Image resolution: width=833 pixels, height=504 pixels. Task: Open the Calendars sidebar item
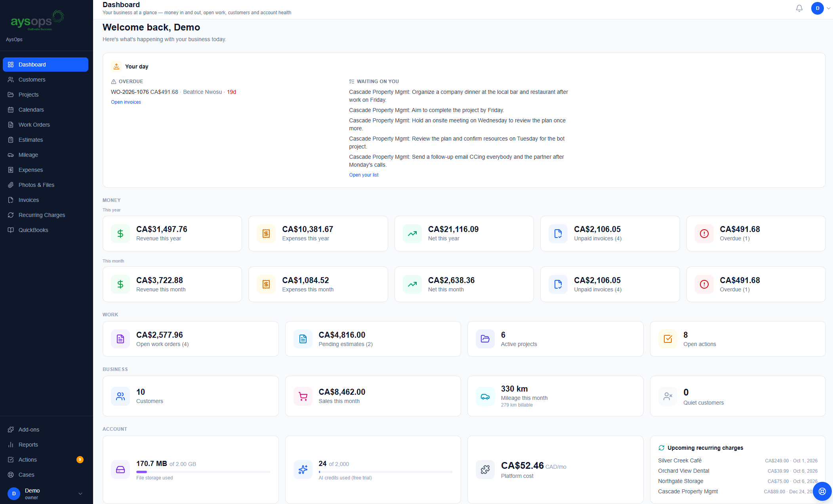coord(46,110)
